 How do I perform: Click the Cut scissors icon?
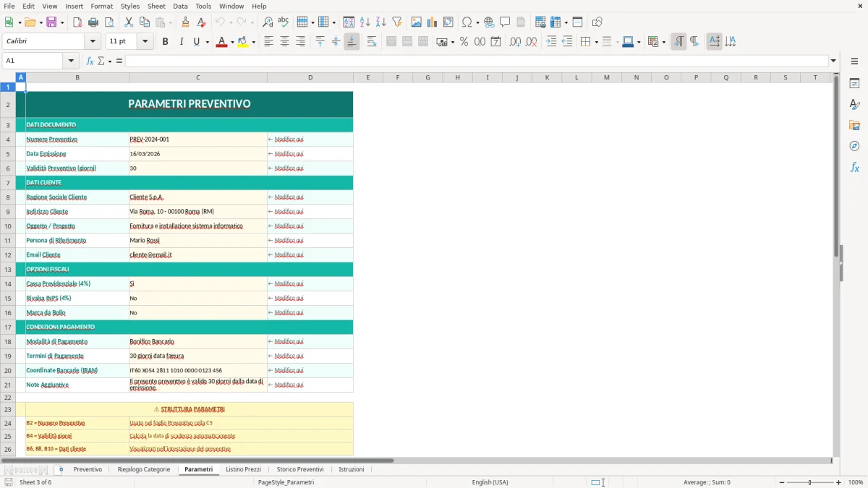point(129,22)
